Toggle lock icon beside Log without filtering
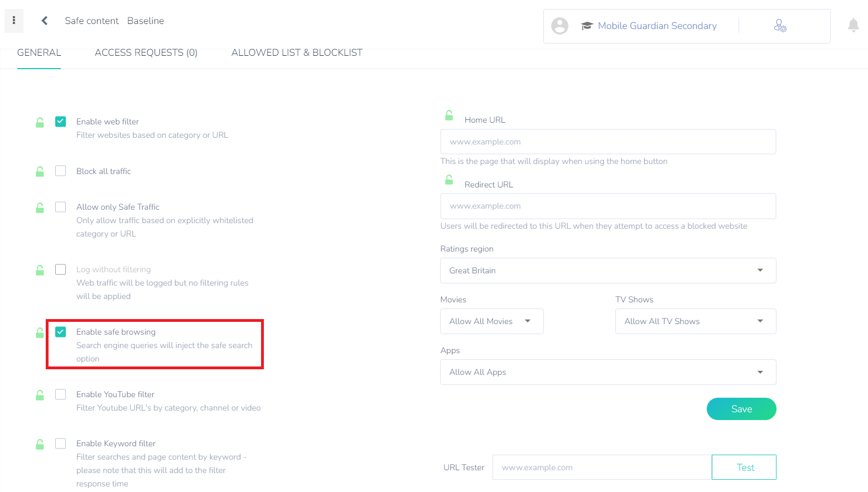868x492 pixels. click(x=40, y=270)
